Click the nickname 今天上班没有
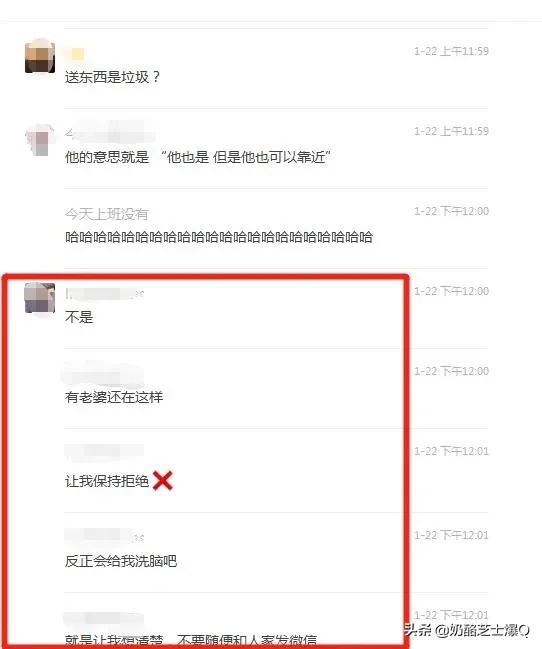The image size is (542, 649). coord(106,214)
